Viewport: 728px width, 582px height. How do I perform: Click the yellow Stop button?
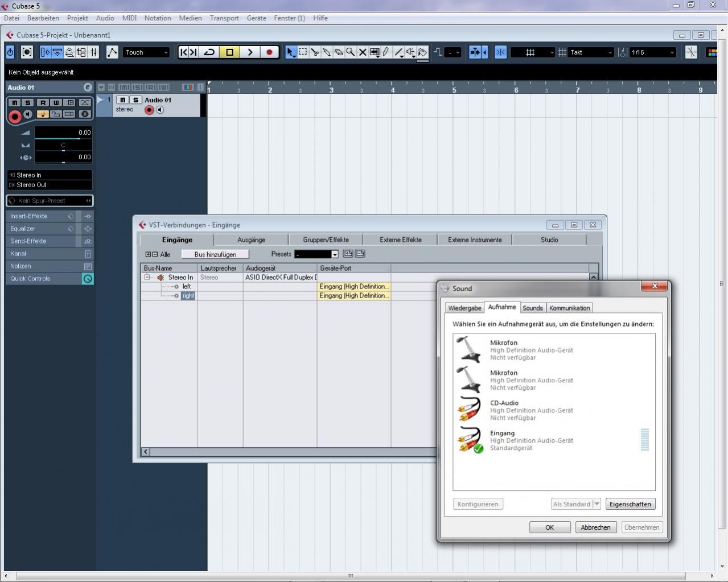pos(230,52)
